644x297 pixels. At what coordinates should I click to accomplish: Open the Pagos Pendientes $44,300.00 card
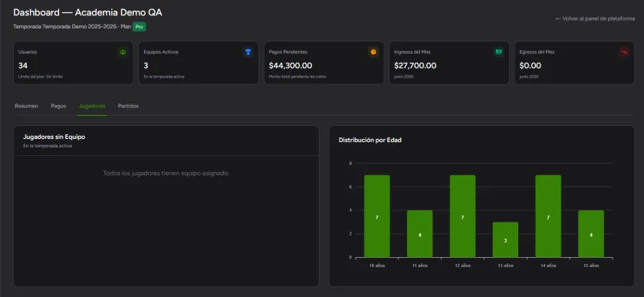[x=324, y=63]
